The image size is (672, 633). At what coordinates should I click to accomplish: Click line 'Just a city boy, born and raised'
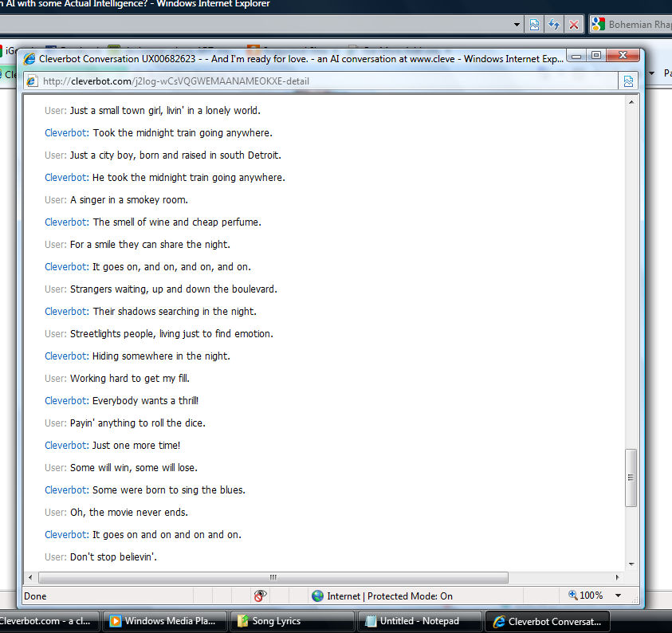point(175,155)
